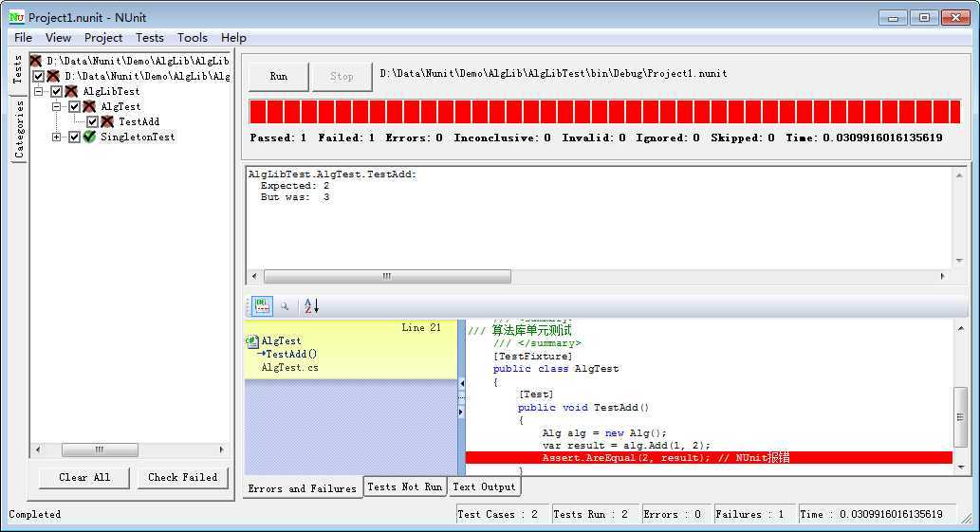The height and width of the screenshot is (532, 980).
Task: Click the Stop button
Action: pyautogui.click(x=342, y=76)
